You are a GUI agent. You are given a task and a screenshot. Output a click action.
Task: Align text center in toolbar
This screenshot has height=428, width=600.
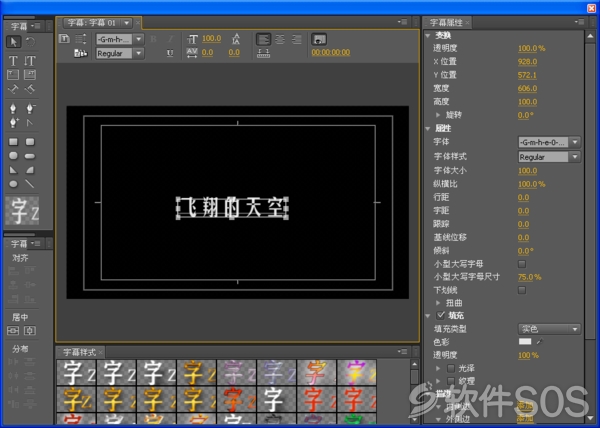pos(280,39)
